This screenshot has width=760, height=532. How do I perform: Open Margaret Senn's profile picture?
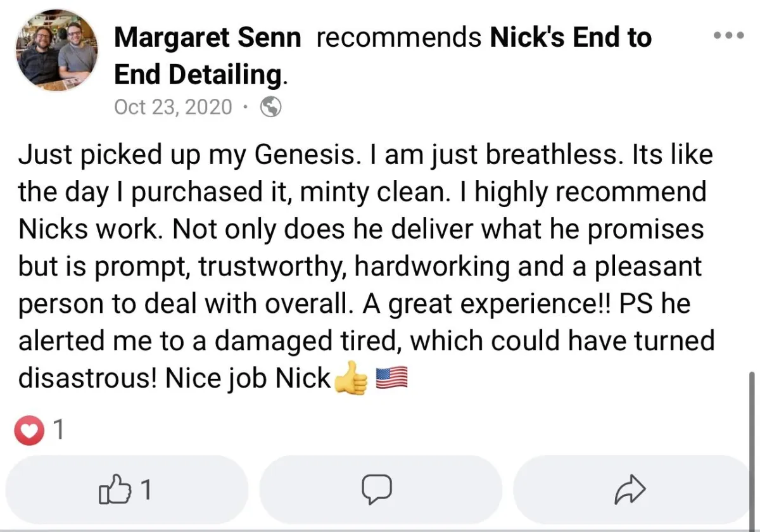(x=57, y=51)
